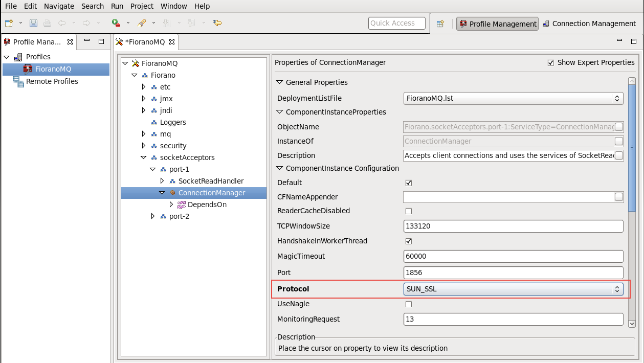Click the Port field showing 1856
644x363 pixels.
(514, 273)
